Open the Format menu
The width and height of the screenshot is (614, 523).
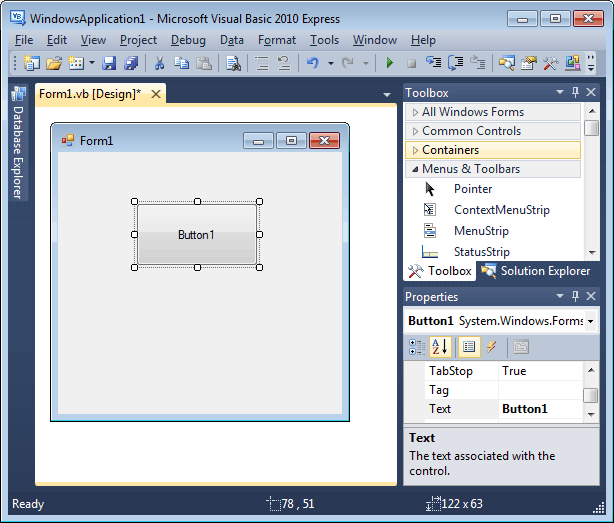[x=277, y=40]
